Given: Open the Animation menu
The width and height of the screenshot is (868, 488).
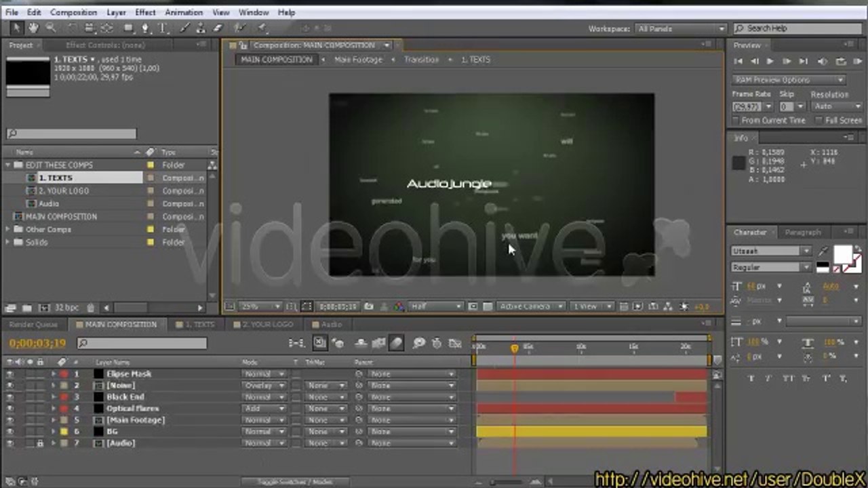Looking at the screenshot, I should [184, 12].
